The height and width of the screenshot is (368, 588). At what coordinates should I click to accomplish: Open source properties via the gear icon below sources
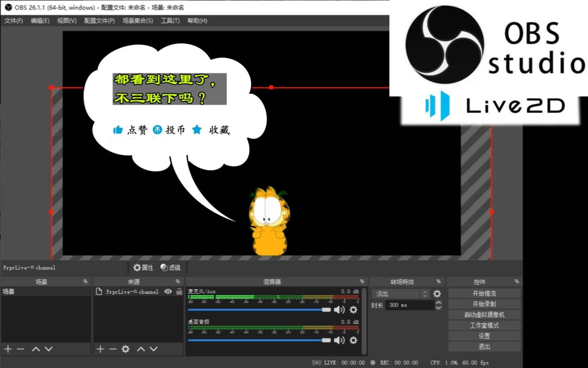coord(126,349)
